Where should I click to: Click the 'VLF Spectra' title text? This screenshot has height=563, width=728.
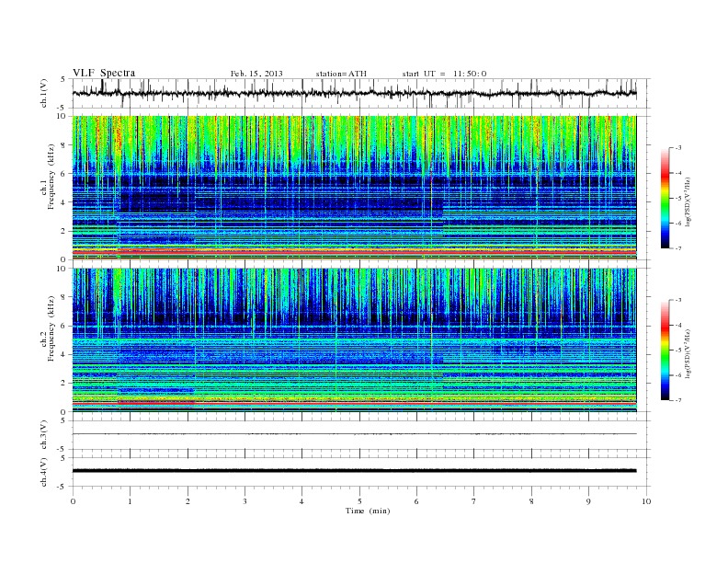pyautogui.click(x=104, y=73)
